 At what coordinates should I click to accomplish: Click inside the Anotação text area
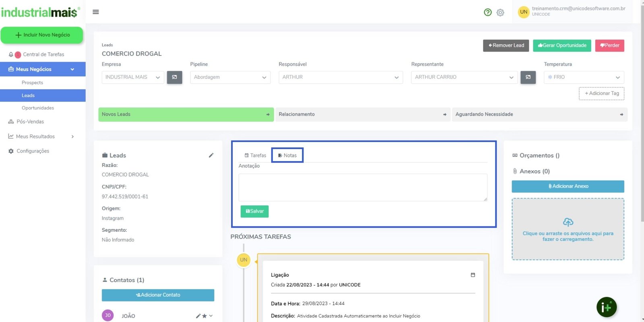point(362,187)
